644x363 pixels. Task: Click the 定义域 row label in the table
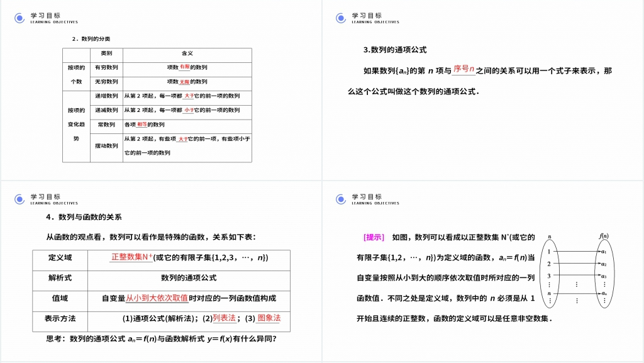point(60,258)
